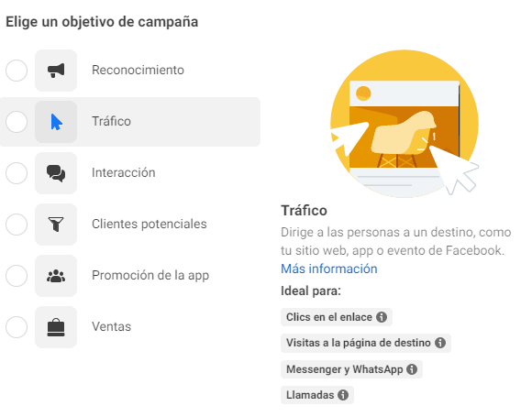Open info icon beside Visitas a la página de destino
Image resolution: width=532 pixels, height=417 pixels.
(440, 343)
